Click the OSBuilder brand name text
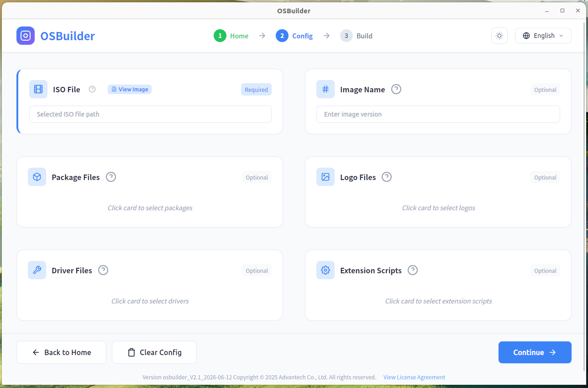The image size is (588, 388). pyautogui.click(x=68, y=36)
